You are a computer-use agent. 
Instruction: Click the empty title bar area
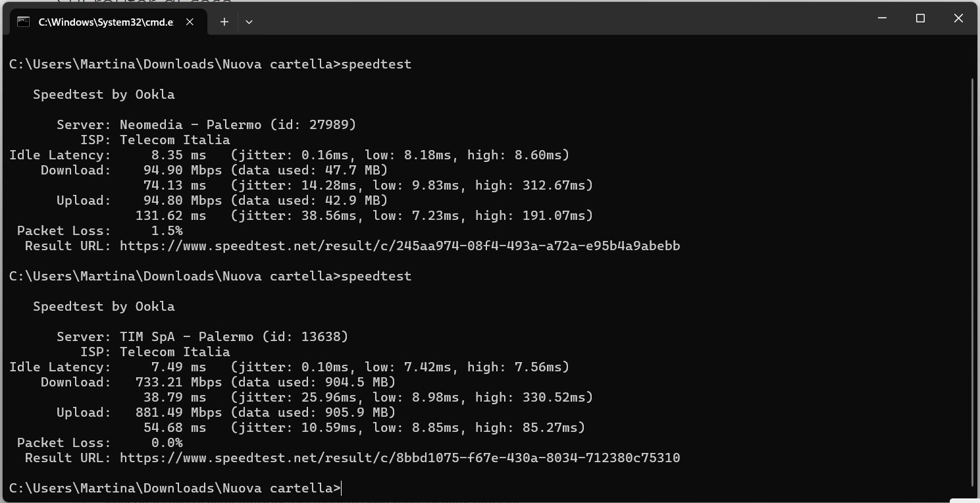[559, 18]
